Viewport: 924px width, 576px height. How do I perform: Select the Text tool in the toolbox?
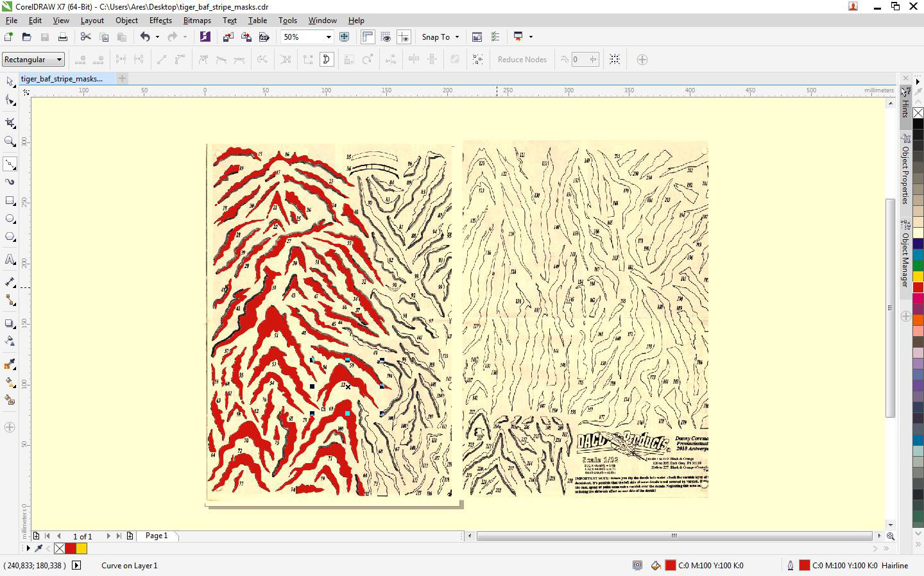(x=10, y=259)
